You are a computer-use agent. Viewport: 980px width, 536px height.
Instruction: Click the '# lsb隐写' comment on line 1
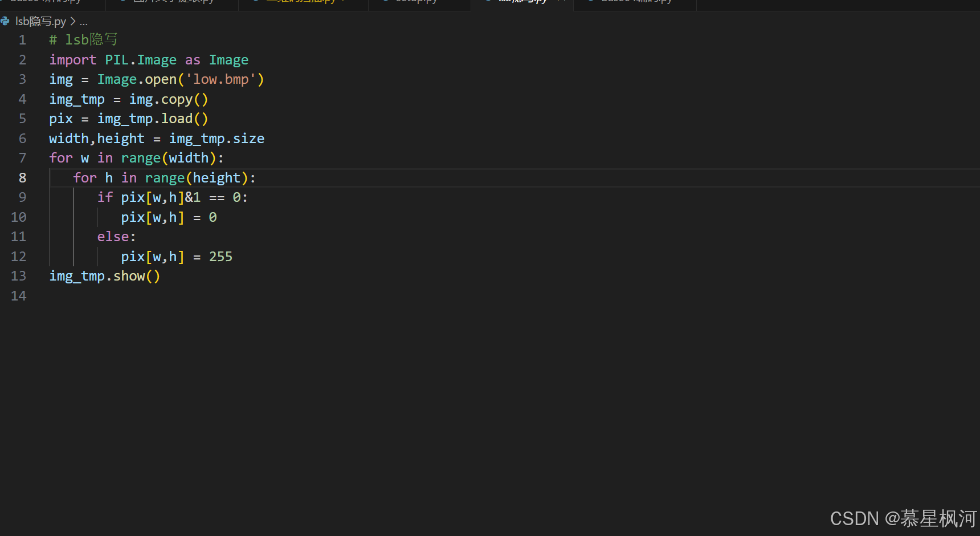click(83, 39)
